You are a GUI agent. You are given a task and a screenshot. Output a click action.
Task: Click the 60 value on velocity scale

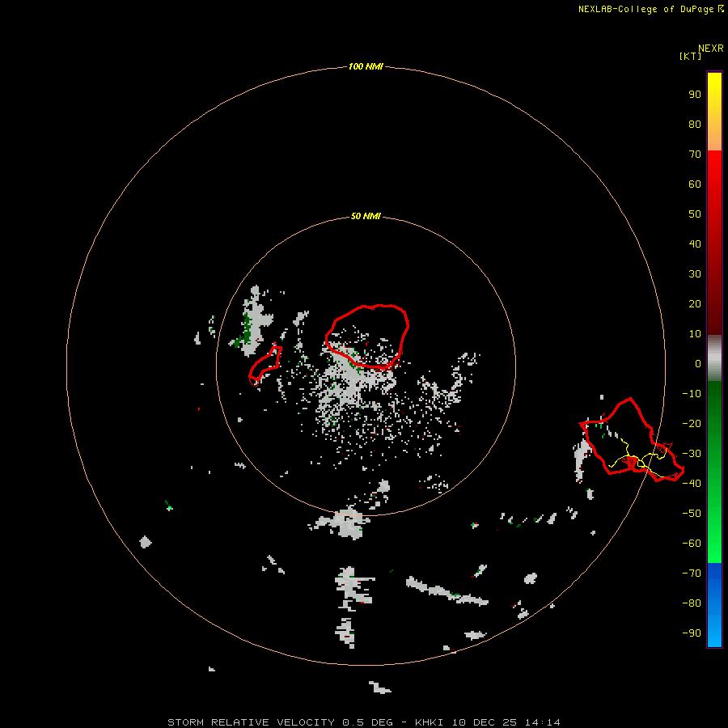[x=695, y=184]
